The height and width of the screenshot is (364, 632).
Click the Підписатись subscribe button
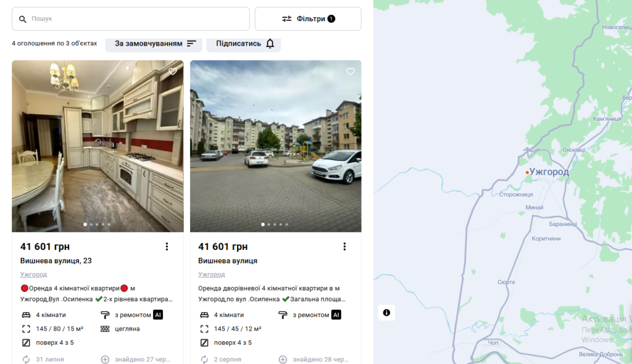coord(243,44)
